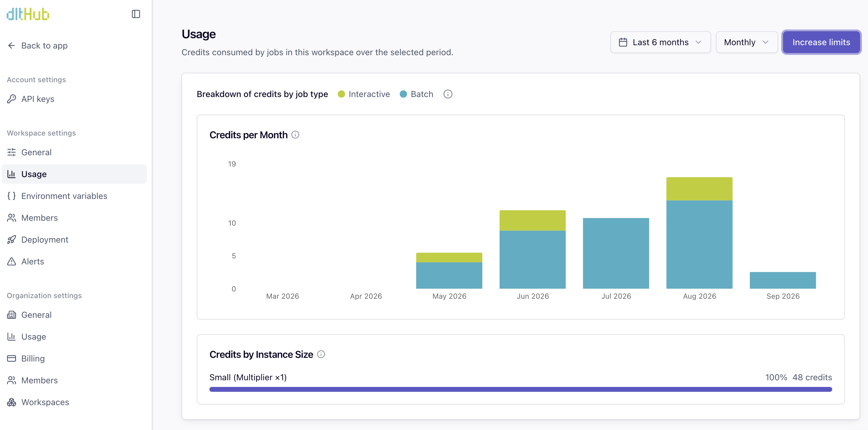Click the Jul 2026 bar
Image resolution: width=868 pixels, height=430 pixels.
tap(616, 253)
